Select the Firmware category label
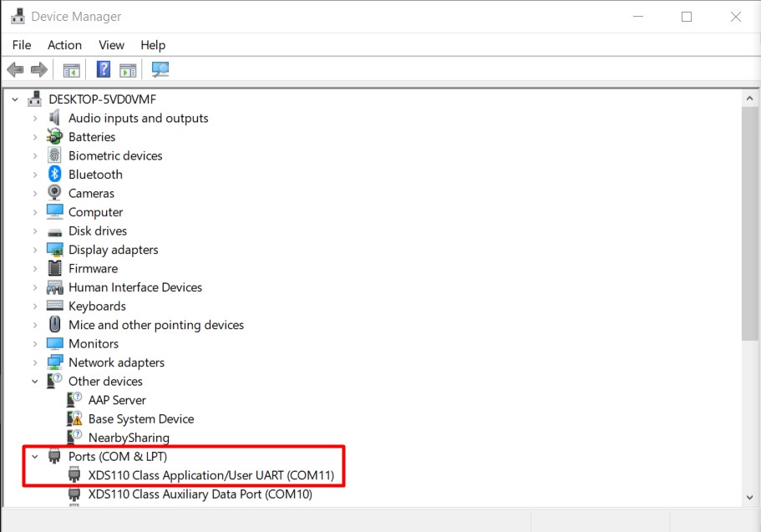 (x=94, y=268)
